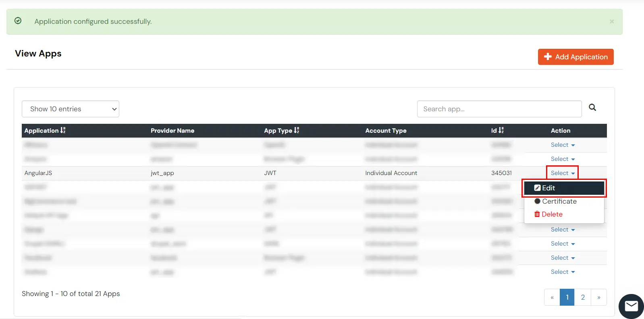The height and width of the screenshot is (319, 644).
Task: Focus the Search app input field
Action: [499, 109]
